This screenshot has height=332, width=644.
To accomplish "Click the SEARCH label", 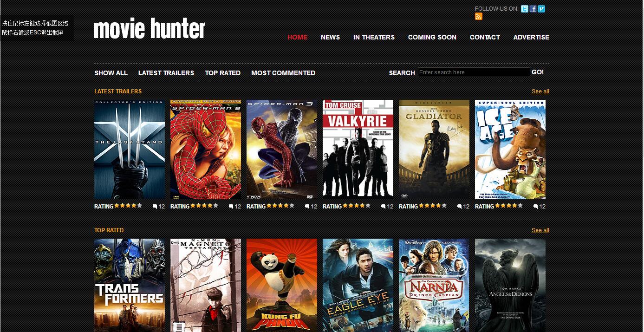I will coord(402,73).
